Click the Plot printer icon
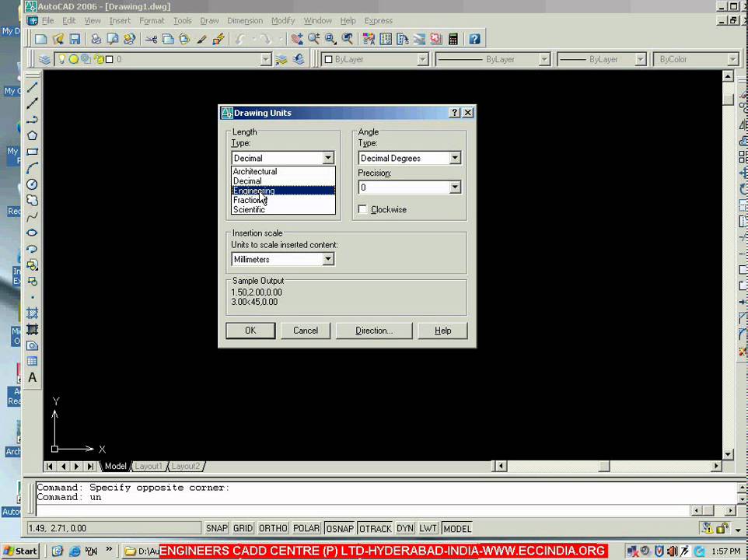 tap(96, 39)
